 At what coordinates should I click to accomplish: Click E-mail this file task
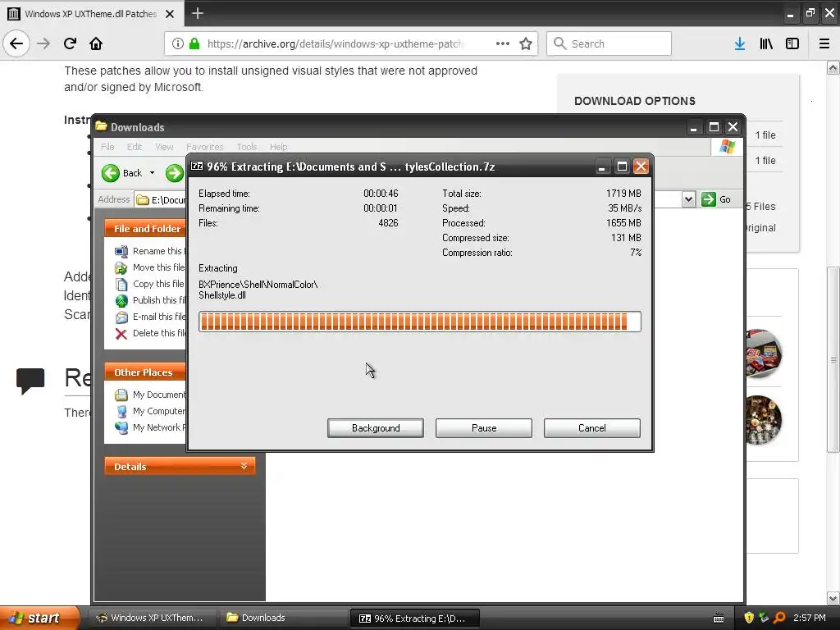[x=149, y=317]
